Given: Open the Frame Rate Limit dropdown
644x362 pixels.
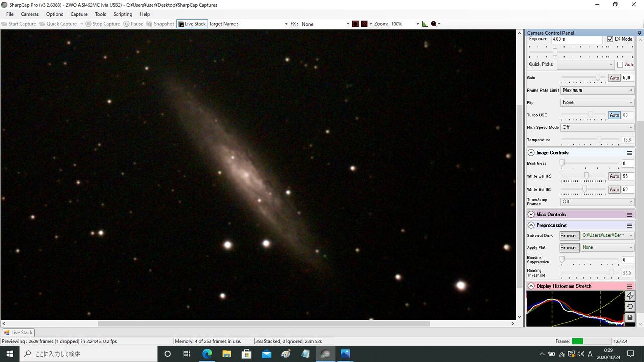Looking at the screenshot, I should tap(598, 90).
